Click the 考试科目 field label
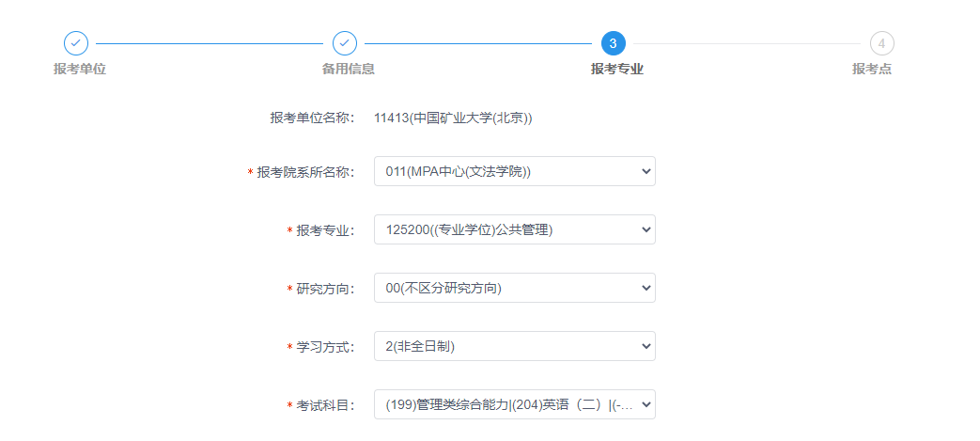 [325, 405]
